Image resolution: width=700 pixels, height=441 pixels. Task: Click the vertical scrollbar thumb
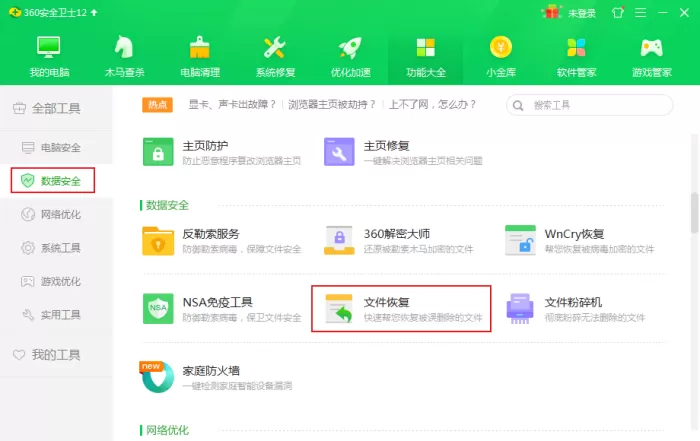[x=694, y=212]
